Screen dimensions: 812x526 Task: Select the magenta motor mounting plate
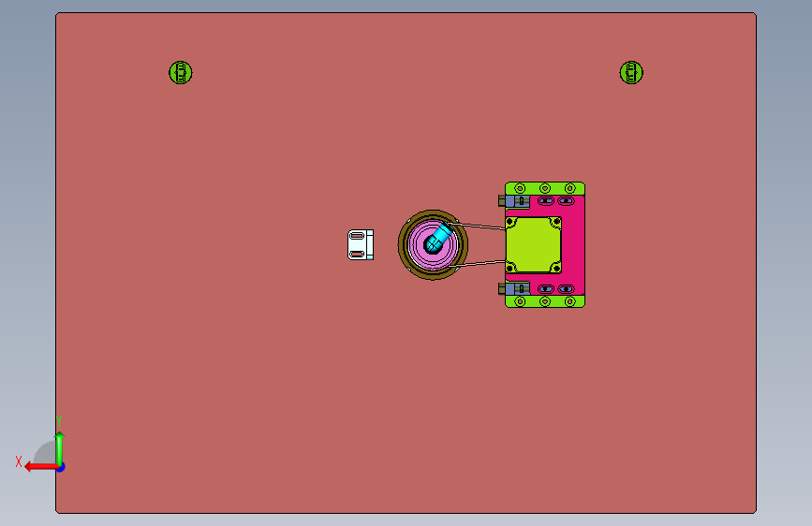click(x=573, y=244)
